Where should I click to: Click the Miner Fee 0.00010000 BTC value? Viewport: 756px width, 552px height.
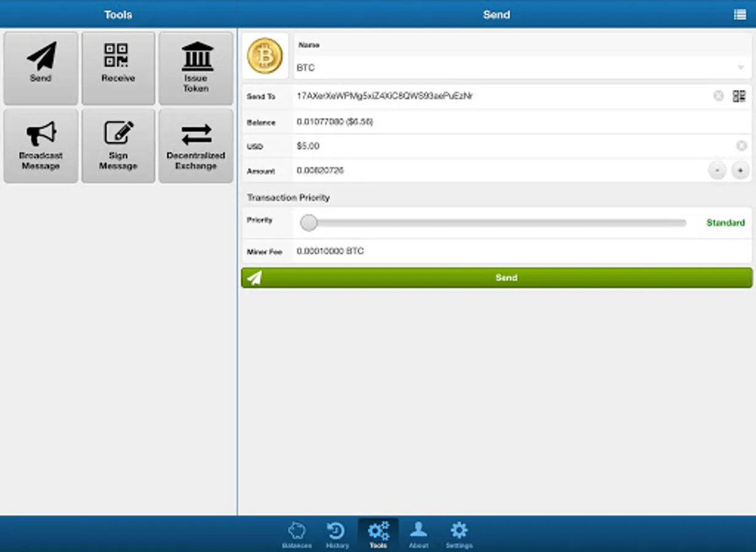point(330,251)
